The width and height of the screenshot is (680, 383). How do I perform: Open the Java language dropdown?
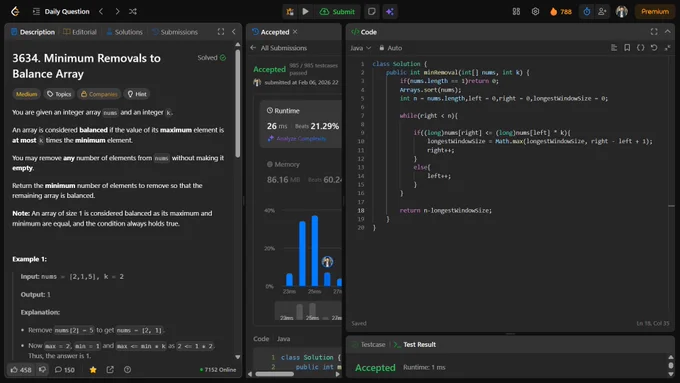[x=360, y=48]
